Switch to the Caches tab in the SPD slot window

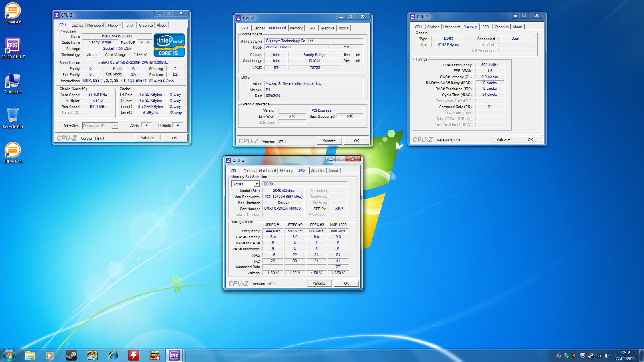click(249, 171)
